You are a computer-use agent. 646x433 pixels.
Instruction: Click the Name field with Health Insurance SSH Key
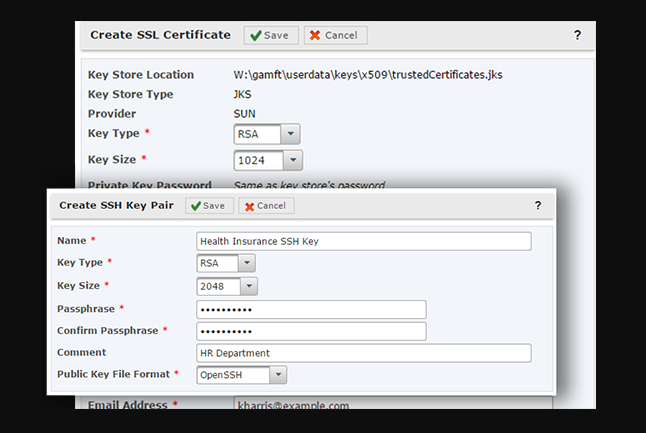364,241
